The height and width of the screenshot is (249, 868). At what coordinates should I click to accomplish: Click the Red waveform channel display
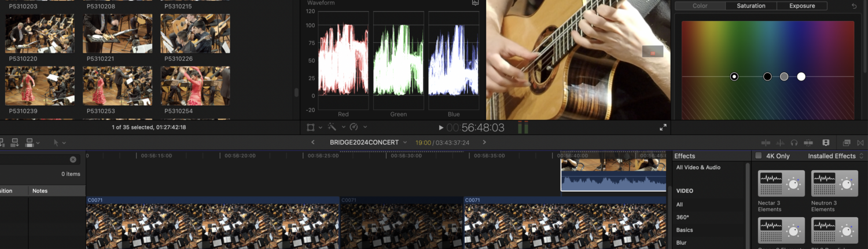point(343,60)
